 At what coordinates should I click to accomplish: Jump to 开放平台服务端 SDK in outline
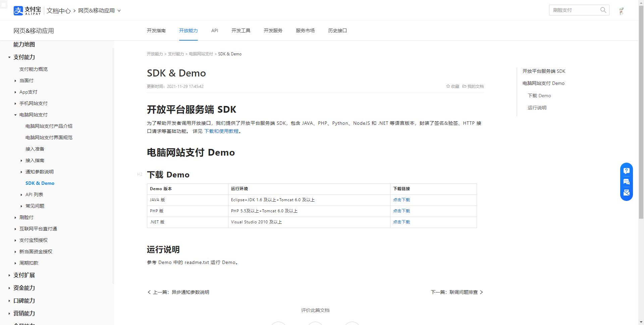tap(544, 71)
